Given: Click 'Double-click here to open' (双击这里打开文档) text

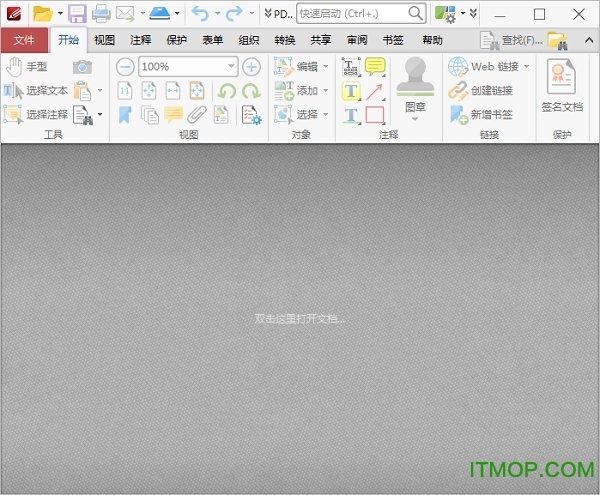Looking at the screenshot, I should pos(300,319).
